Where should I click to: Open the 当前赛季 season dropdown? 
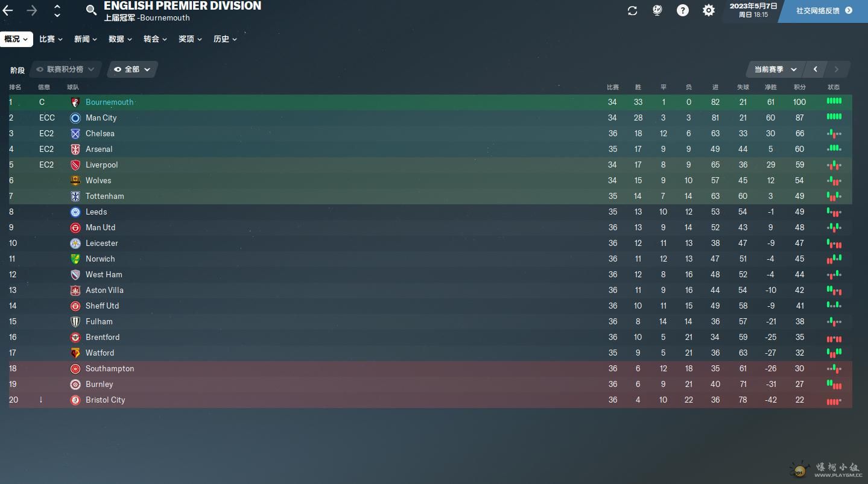775,70
